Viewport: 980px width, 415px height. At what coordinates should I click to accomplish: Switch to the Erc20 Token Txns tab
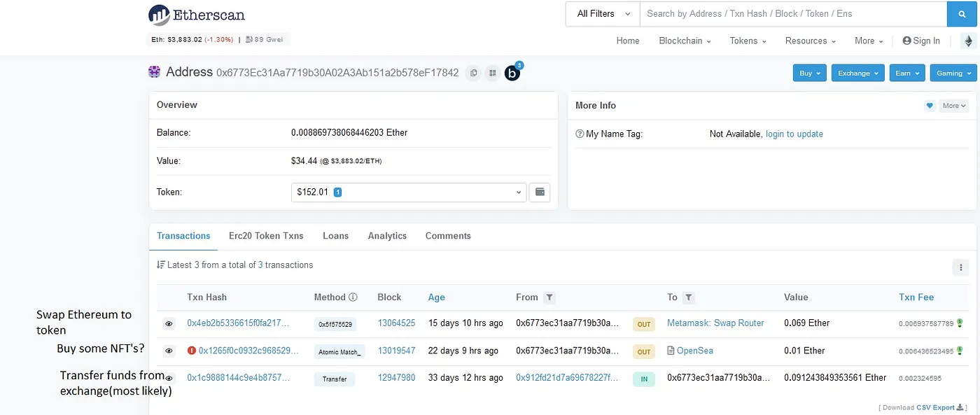266,236
